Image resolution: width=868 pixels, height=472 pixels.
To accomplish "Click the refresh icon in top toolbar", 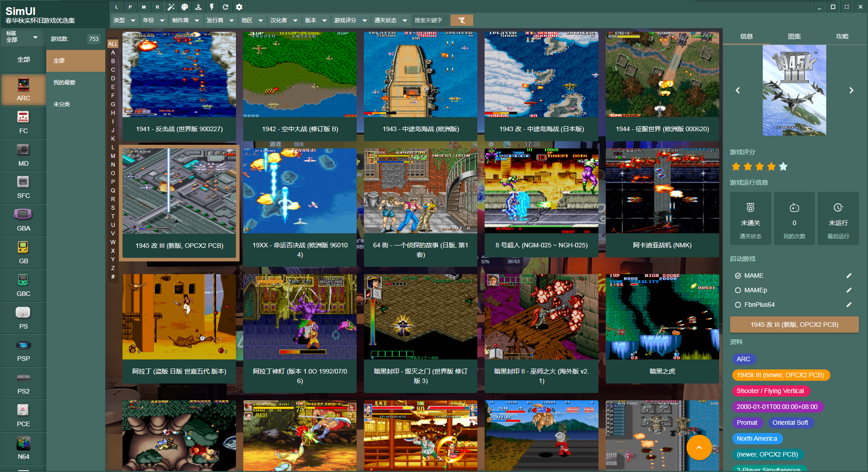I will point(226,7).
